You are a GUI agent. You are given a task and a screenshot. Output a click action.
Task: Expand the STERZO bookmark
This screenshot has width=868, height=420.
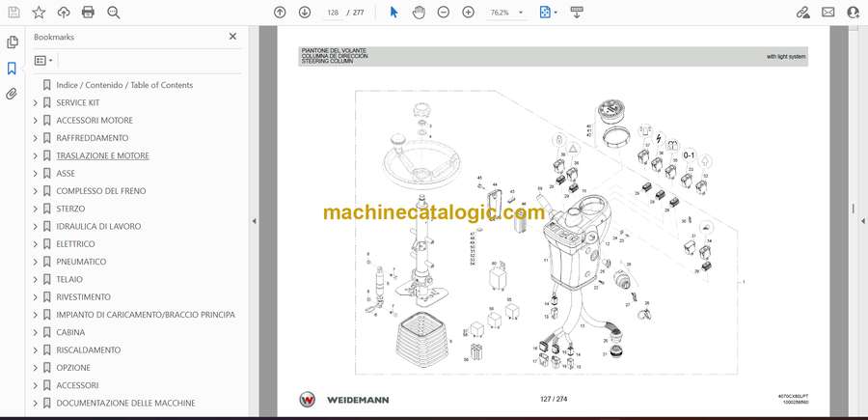36,209
